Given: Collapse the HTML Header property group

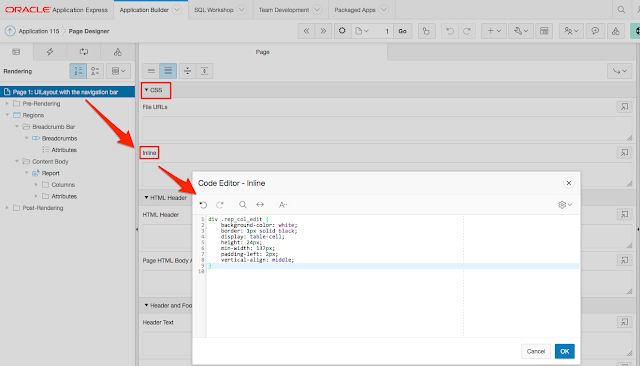Looking at the screenshot, I should point(147,197).
